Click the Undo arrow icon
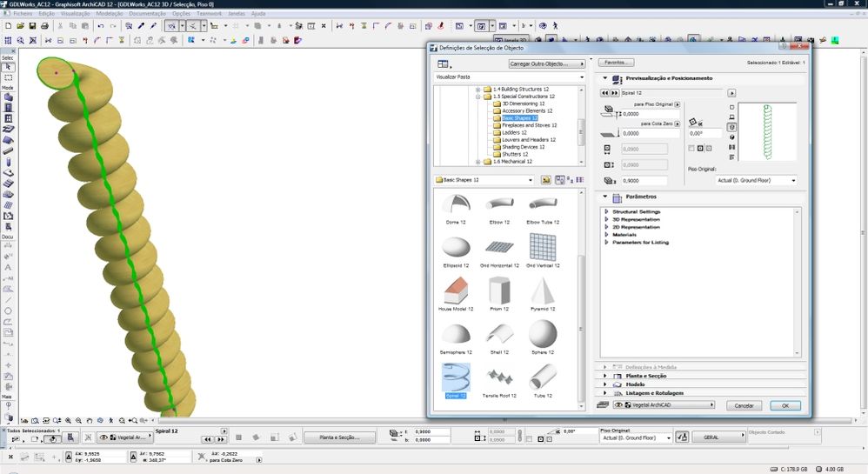 (101, 25)
